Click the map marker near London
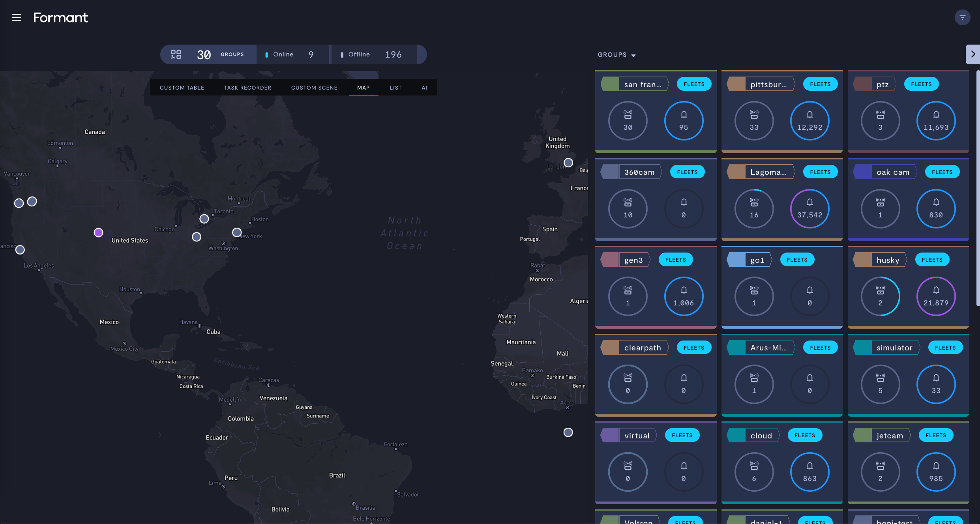The image size is (980, 524). [568, 163]
